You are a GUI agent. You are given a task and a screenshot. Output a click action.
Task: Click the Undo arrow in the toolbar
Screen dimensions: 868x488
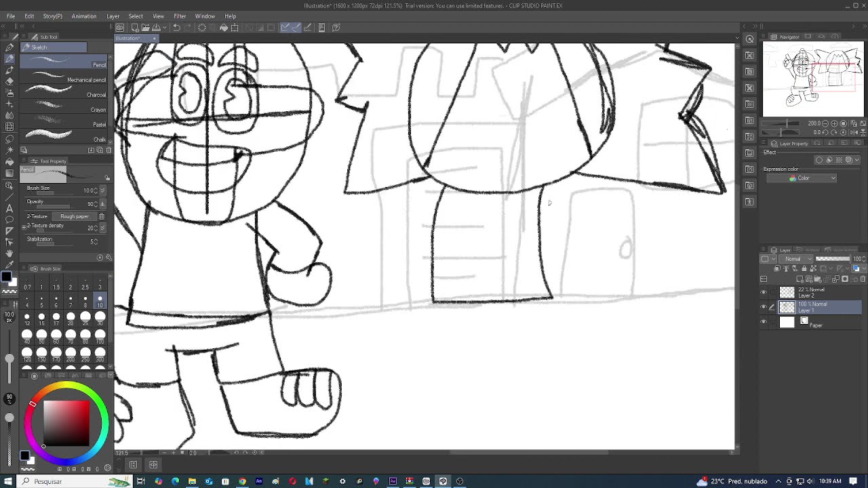click(x=176, y=28)
